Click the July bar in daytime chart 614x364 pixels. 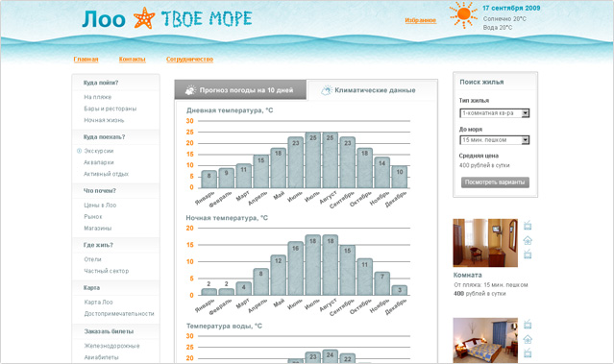(x=313, y=160)
